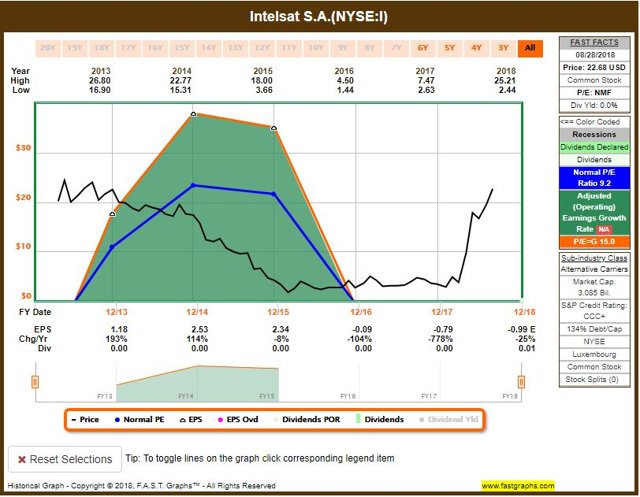Toggle the Price line legend item
Viewport: 640px width, 497px height.
(85, 419)
